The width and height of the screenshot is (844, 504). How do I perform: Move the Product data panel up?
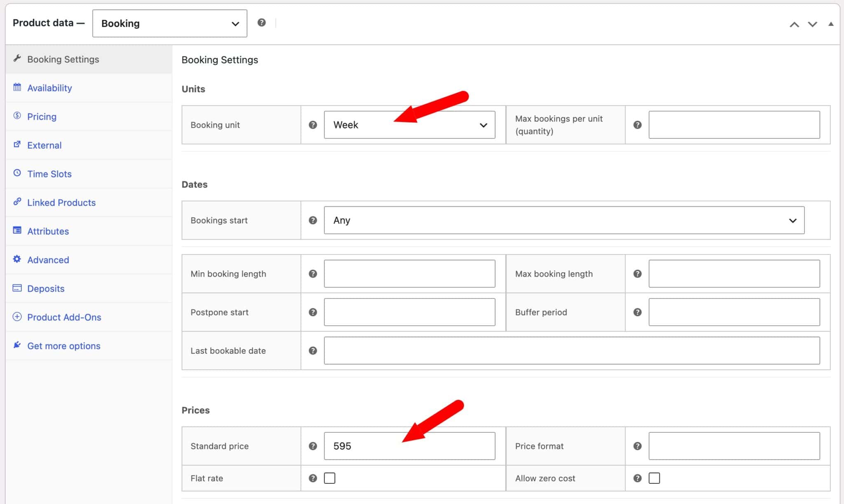point(794,24)
